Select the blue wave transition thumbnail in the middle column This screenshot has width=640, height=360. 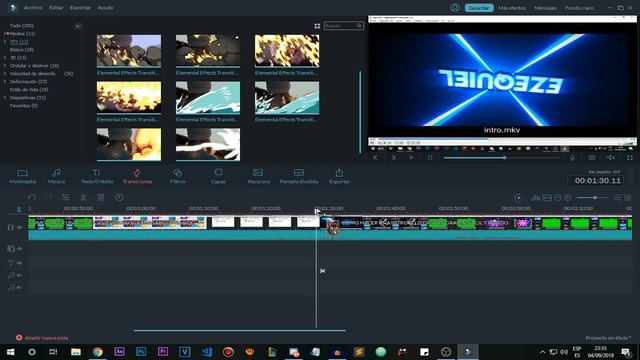pos(208,98)
